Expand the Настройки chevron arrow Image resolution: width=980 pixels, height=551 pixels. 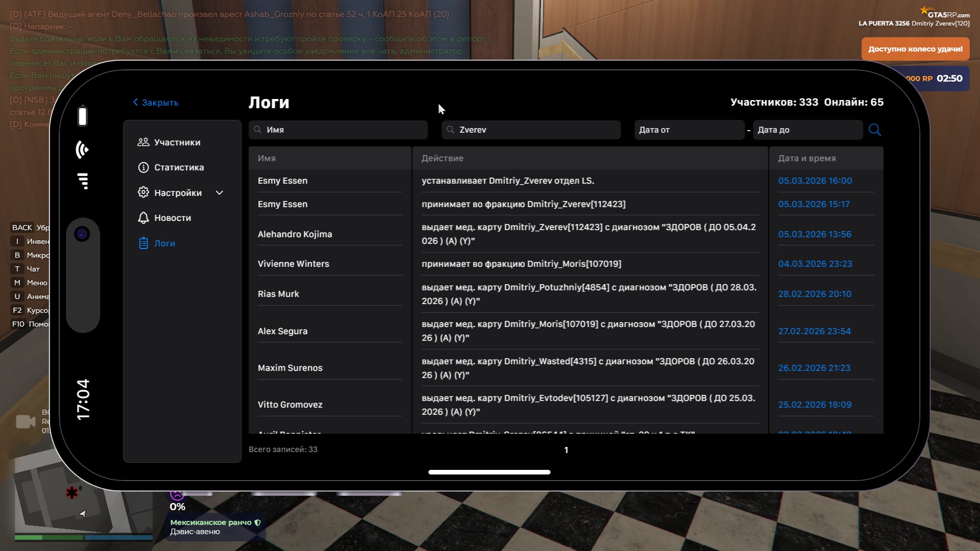[219, 193]
